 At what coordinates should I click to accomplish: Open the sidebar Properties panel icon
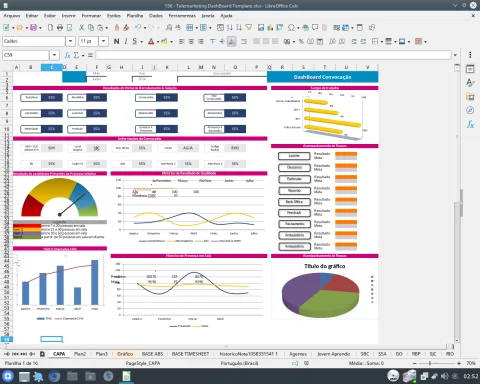(470, 69)
